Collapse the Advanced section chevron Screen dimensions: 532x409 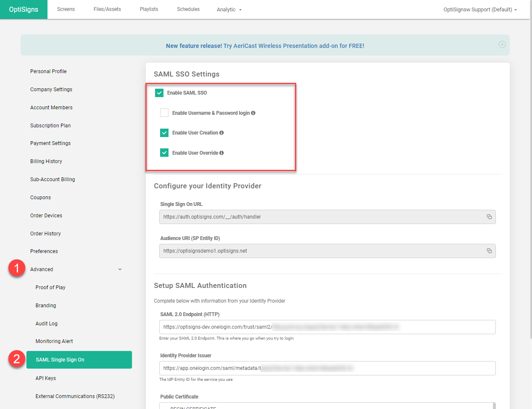click(x=120, y=269)
